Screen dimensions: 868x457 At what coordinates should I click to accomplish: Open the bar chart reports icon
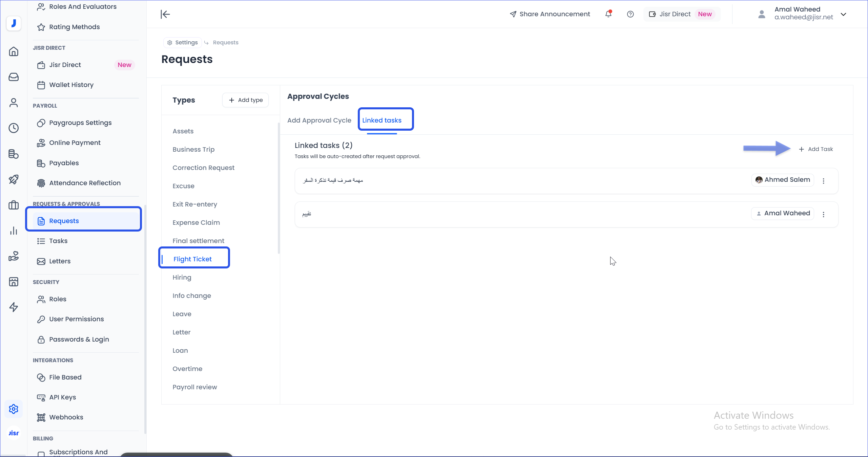pos(14,231)
